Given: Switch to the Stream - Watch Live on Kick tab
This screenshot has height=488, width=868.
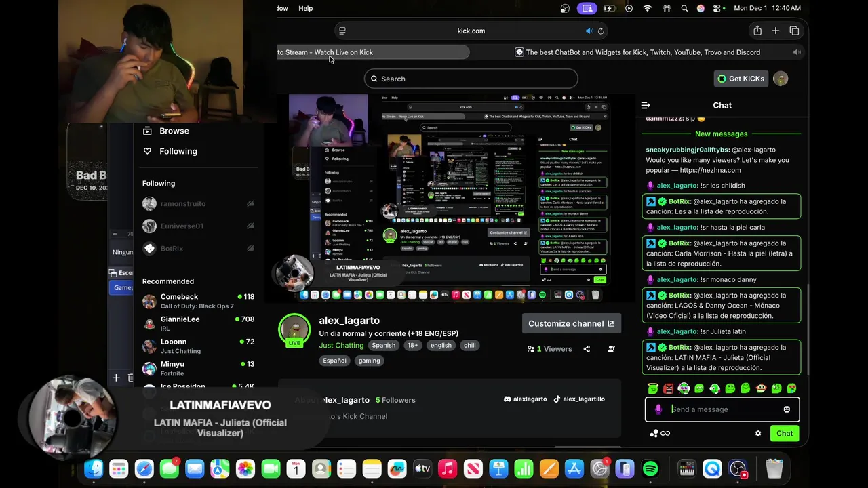Looking at the screenshot, I should pos(373,52).
